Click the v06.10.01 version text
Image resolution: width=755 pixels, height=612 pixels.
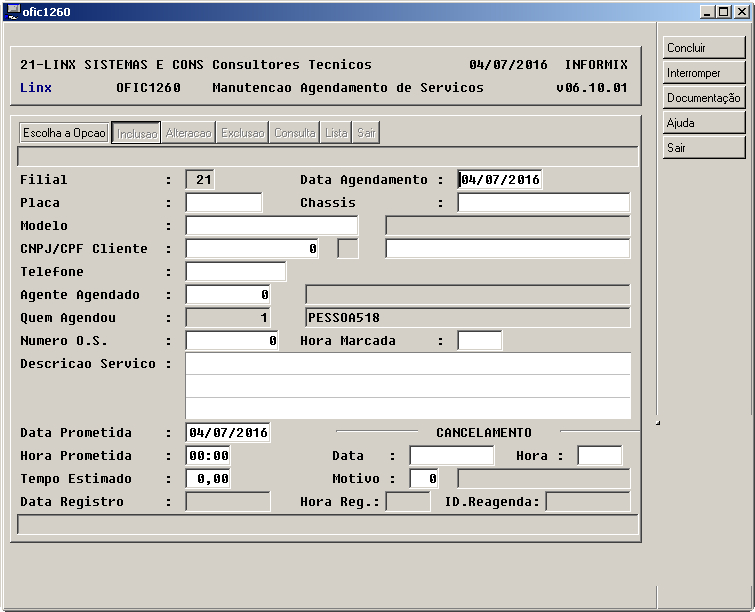point(592,88)
